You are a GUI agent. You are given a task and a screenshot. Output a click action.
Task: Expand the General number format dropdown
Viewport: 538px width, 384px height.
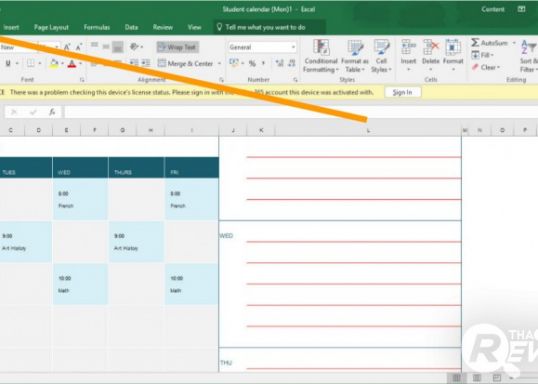click(x=293, y=47)
